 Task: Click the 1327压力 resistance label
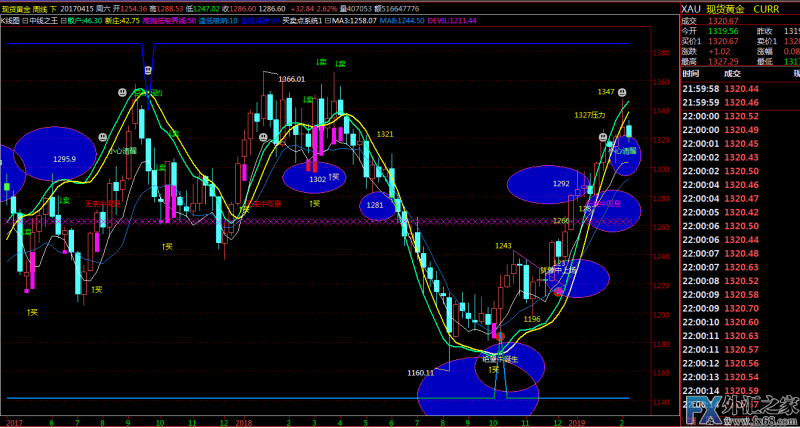tap(591, 115)
